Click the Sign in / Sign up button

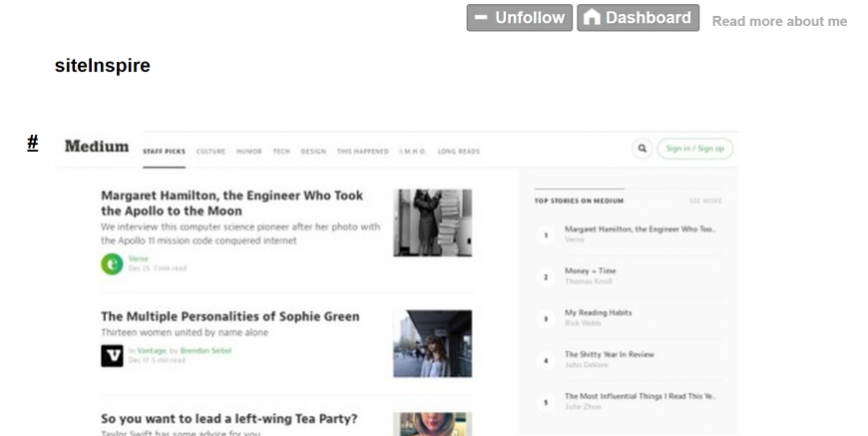[694, 149]
